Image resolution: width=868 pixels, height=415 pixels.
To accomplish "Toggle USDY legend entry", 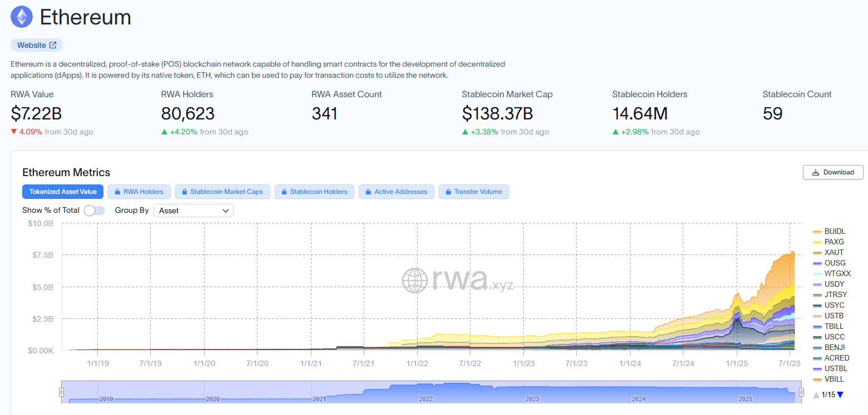I will coord(829,284).
